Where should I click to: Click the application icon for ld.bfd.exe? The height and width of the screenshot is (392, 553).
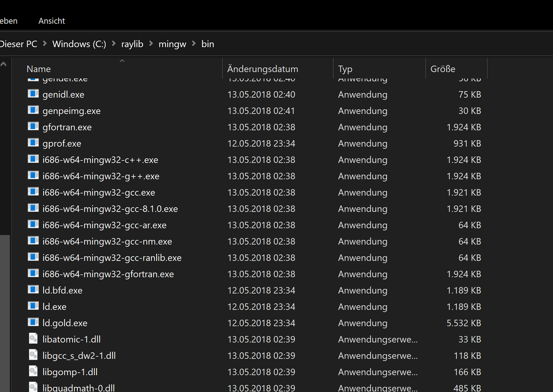coord(33,289)
